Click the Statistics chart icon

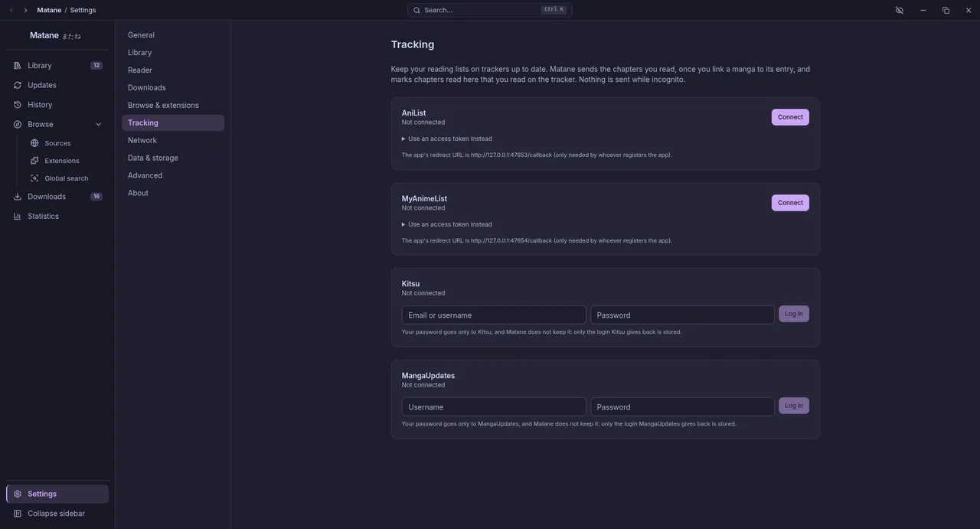(x=18, y=217)
